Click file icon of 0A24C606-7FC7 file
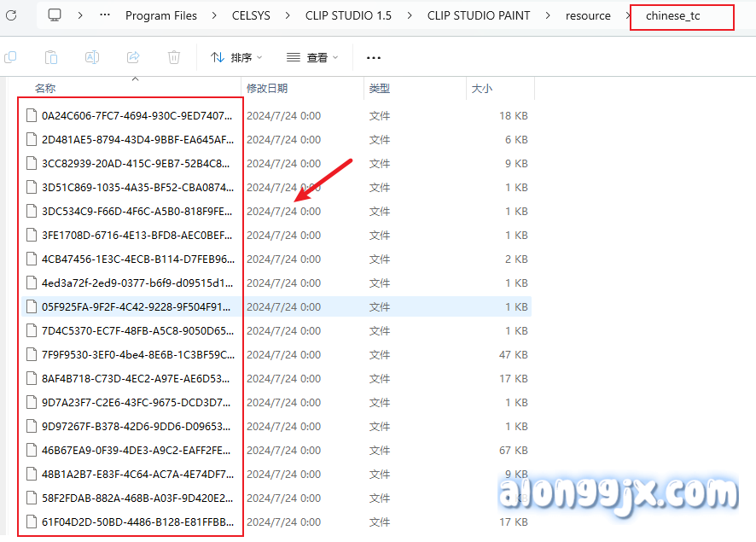 (32, 115)
